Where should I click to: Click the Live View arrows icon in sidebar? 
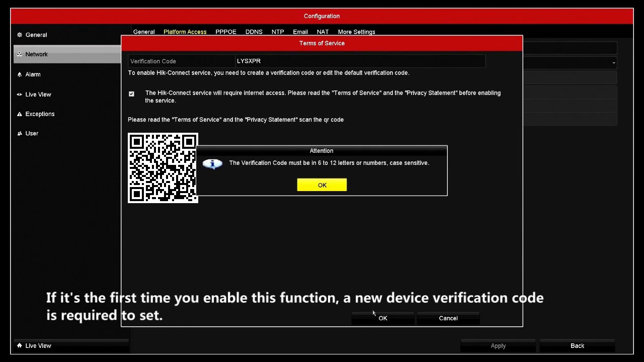[20, 95]
